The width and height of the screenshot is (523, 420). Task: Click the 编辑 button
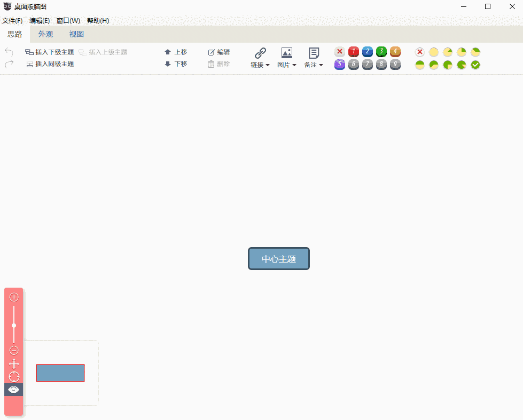(219, 52)
